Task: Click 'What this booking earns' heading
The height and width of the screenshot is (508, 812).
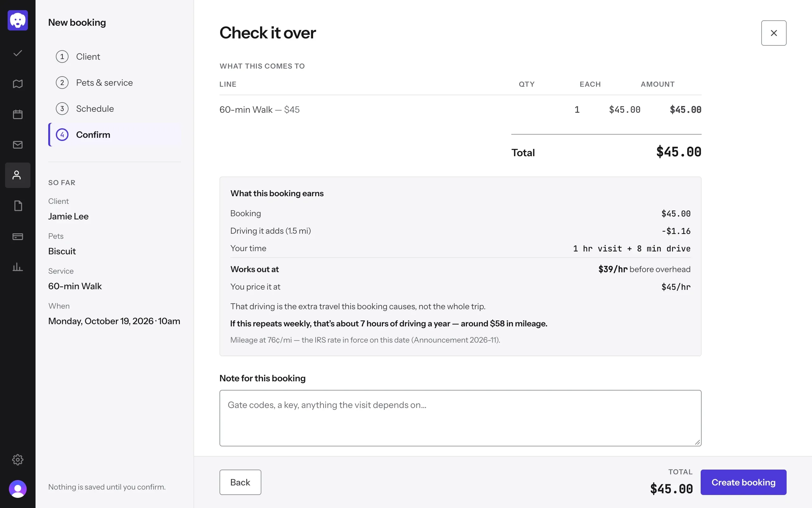Action: pyautogui.click(x=277, y=194)
